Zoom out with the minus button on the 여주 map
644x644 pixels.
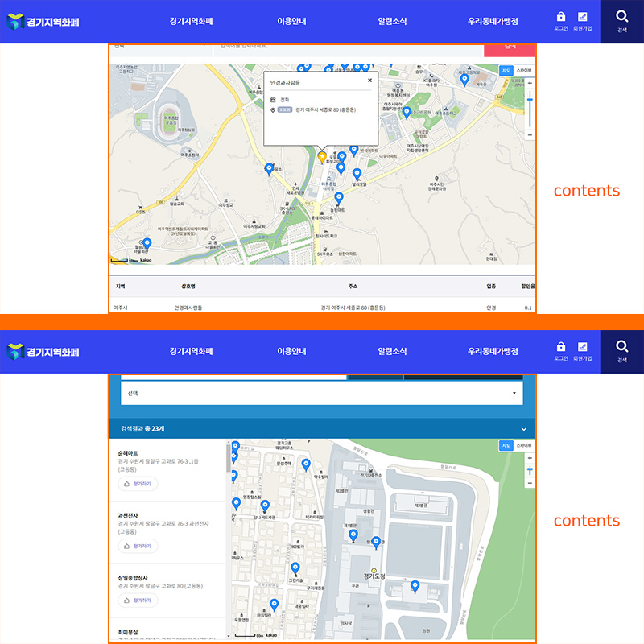530,135
